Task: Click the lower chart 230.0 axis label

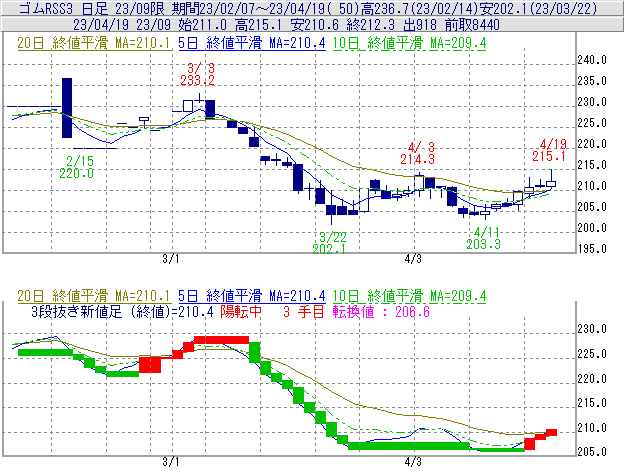Action: [x=593, y=329]
